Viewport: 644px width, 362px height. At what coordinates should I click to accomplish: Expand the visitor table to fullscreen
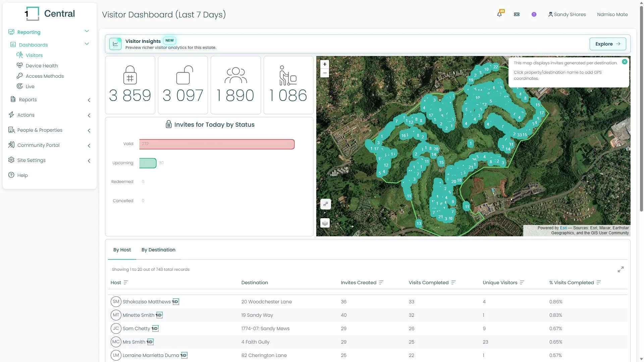621,269
